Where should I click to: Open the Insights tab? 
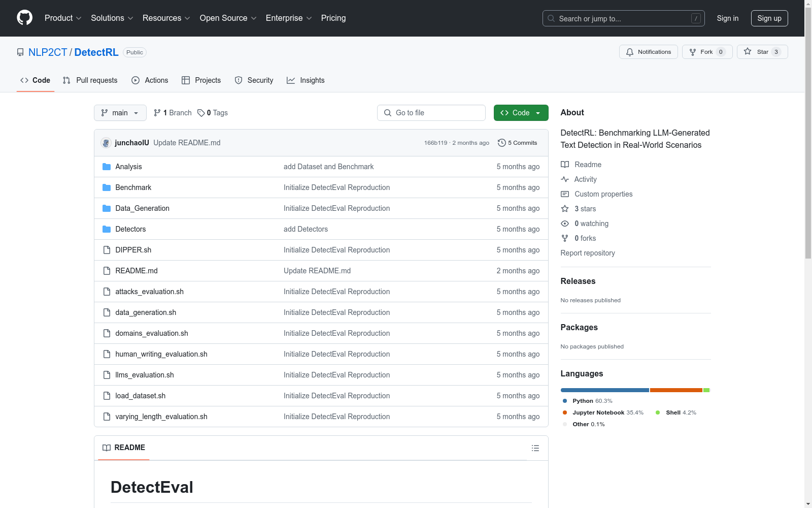click(x=306, y=80)
